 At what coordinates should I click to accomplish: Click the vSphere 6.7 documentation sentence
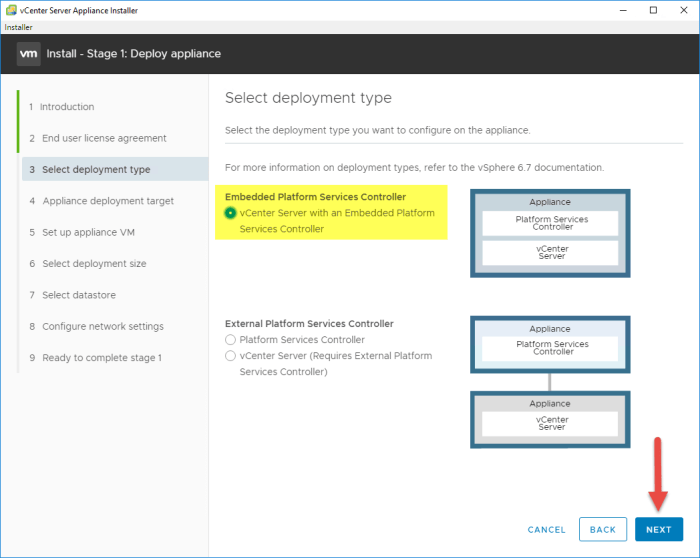click(414, 167)
